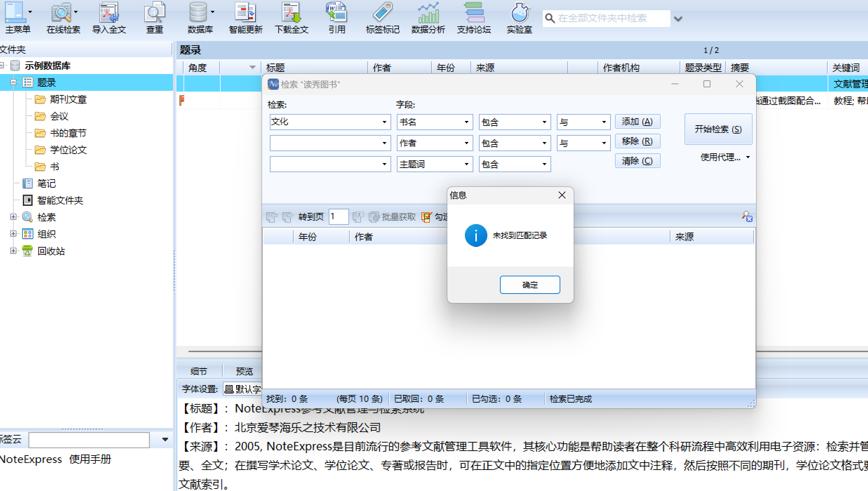Image resolution: width=868 pixels, height=491 pixels.
Task: Click the 未找到匹配记录 message text
Action: [520, 235]
